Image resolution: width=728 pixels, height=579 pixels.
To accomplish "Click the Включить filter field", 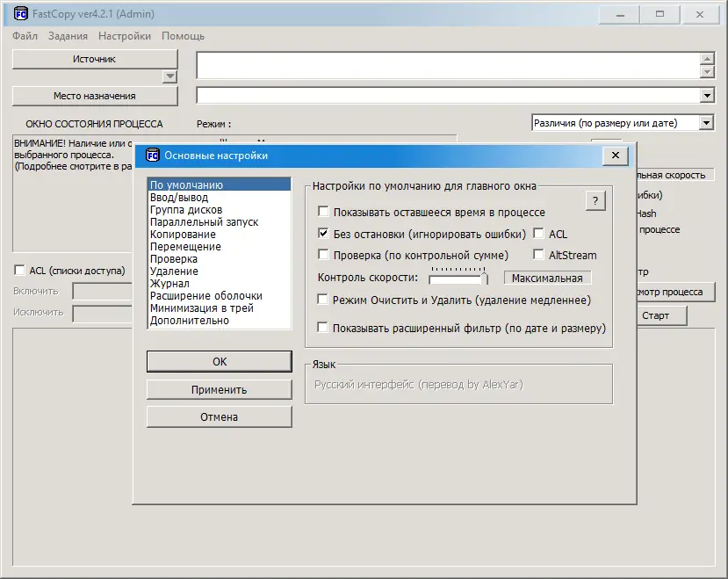I will (103, 292).
